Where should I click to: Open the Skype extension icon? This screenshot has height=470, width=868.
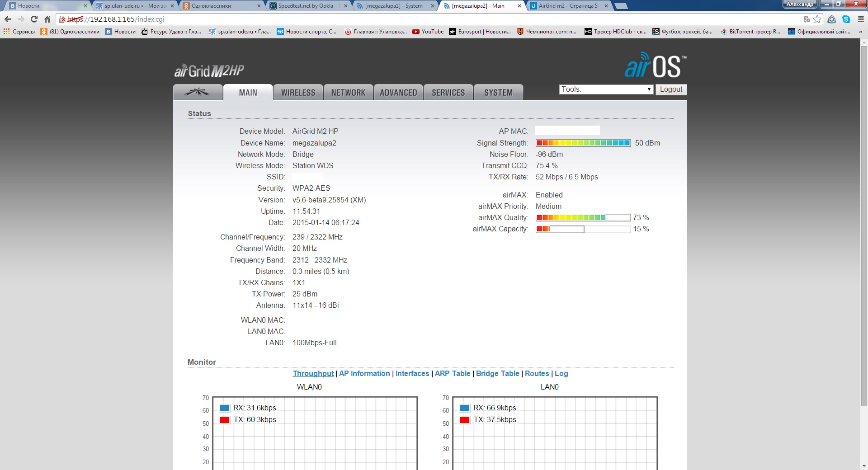pos(846,19)
